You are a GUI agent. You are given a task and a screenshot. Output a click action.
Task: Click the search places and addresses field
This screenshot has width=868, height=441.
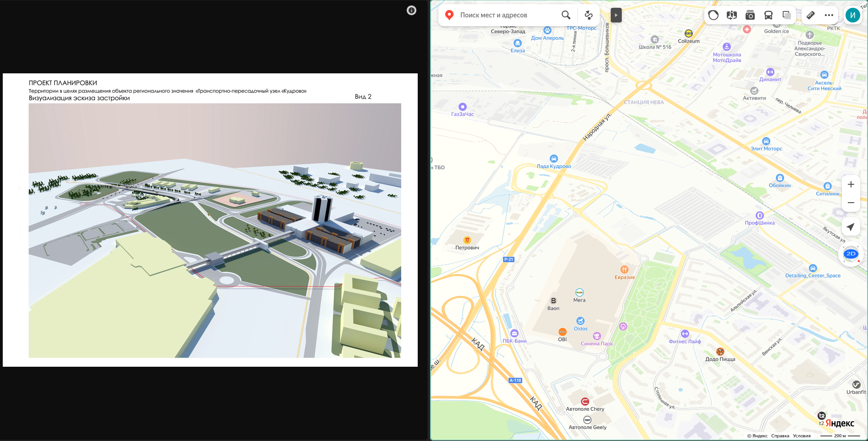pos(504,15)
